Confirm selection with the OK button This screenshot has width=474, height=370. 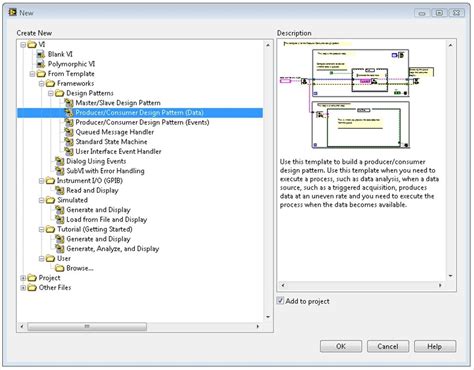(x=341, y=346)
